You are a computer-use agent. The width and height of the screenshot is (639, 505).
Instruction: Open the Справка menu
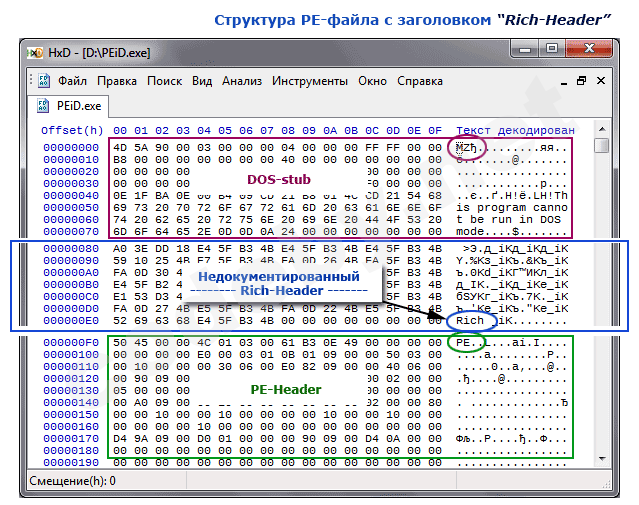[420, 81]
